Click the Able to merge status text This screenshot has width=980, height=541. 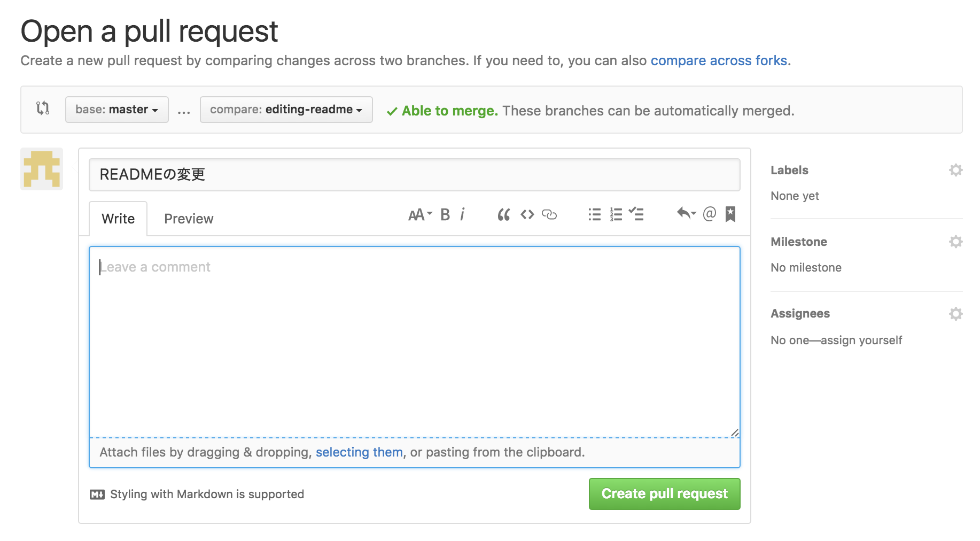click(449, 111)
